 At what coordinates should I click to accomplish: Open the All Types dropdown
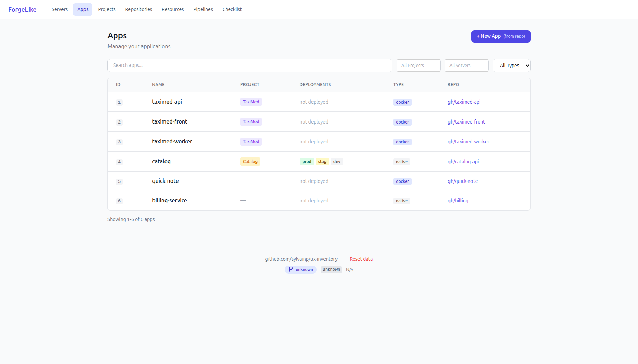click(511, 66)
